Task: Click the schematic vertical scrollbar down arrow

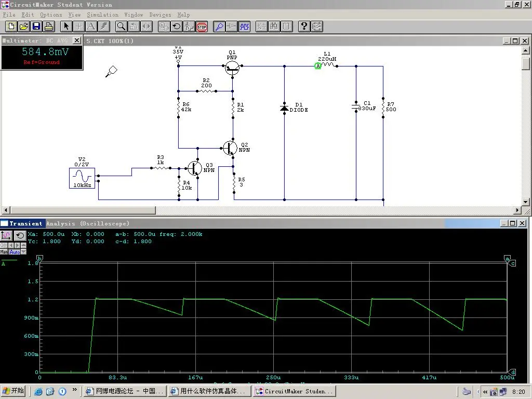Action: click(x=525, y=202)
